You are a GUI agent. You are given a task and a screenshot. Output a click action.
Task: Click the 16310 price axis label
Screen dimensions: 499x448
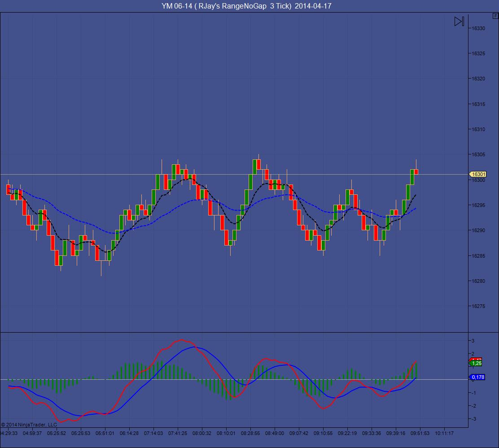tap(478, 129)
